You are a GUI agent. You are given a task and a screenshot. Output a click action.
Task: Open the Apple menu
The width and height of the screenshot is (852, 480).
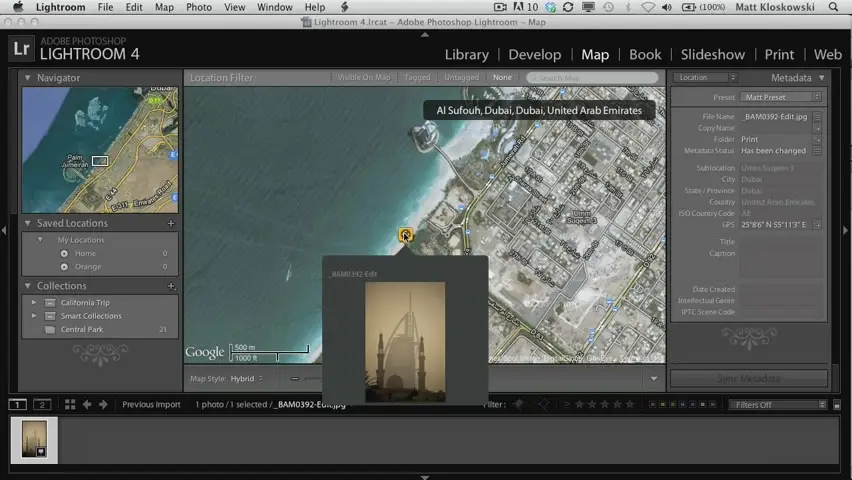(18, 7)
